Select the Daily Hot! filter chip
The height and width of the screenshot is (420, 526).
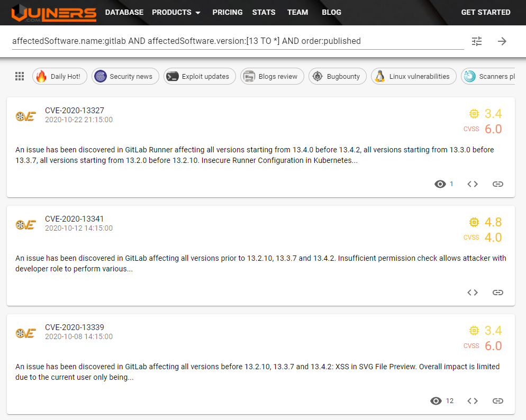click(x=59, y=76)
